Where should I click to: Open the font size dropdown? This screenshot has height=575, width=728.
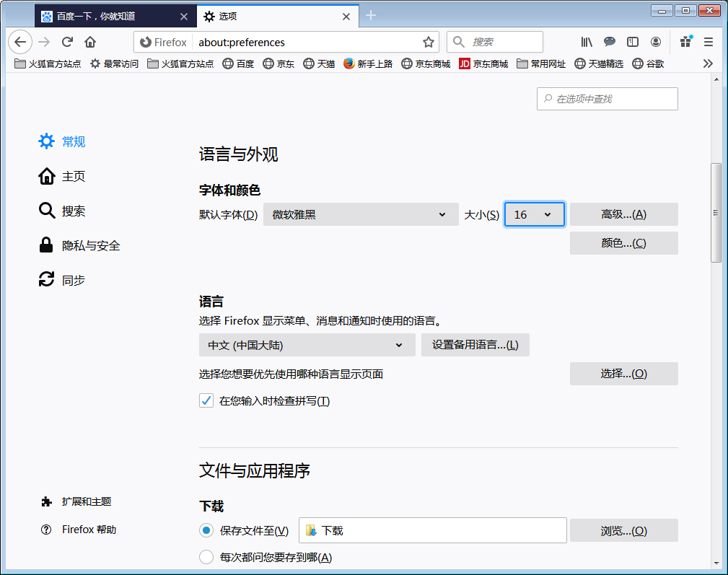534,214
